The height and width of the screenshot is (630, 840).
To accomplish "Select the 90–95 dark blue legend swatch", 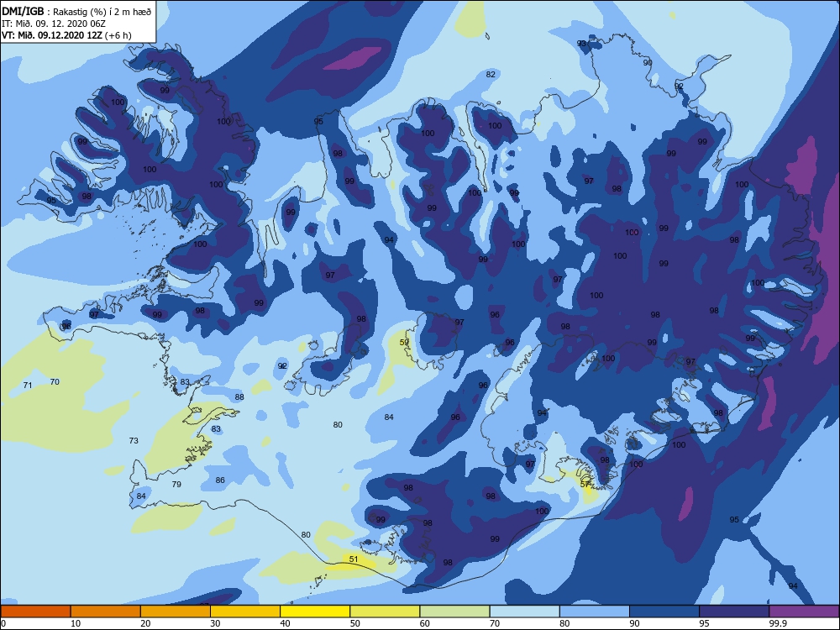I will pos(664,612).
